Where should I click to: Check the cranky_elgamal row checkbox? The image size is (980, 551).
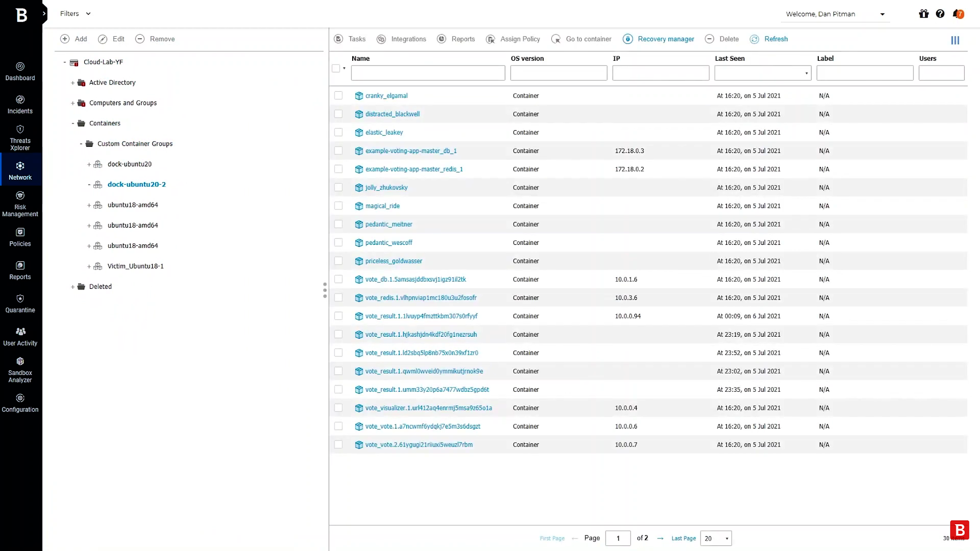[338, 96]
